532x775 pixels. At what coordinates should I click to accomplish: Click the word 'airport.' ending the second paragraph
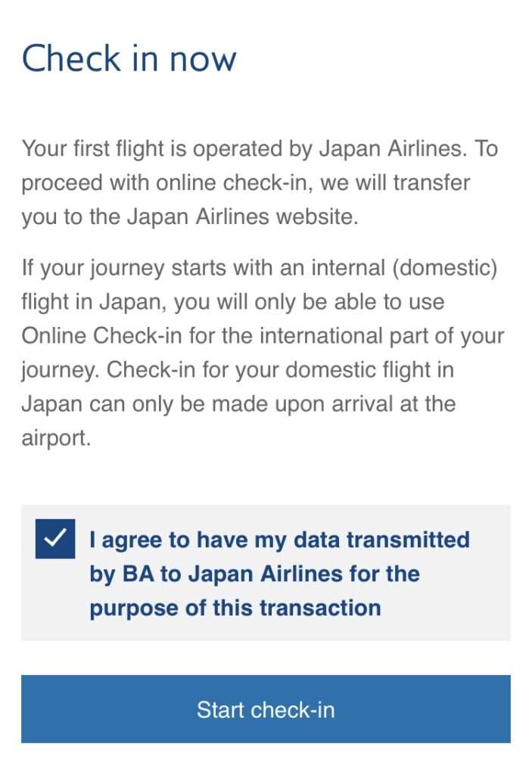[56, 438]
